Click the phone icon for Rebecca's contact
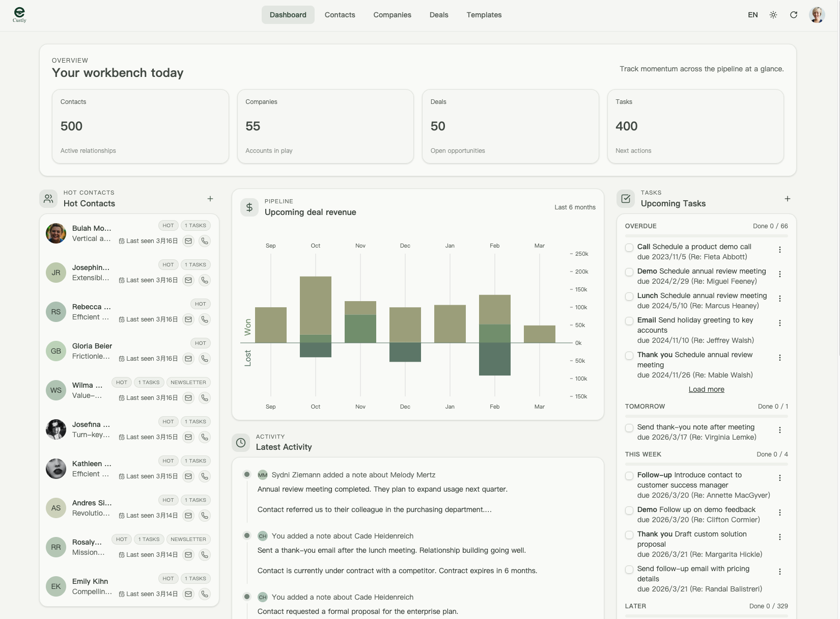 [205, 319]
